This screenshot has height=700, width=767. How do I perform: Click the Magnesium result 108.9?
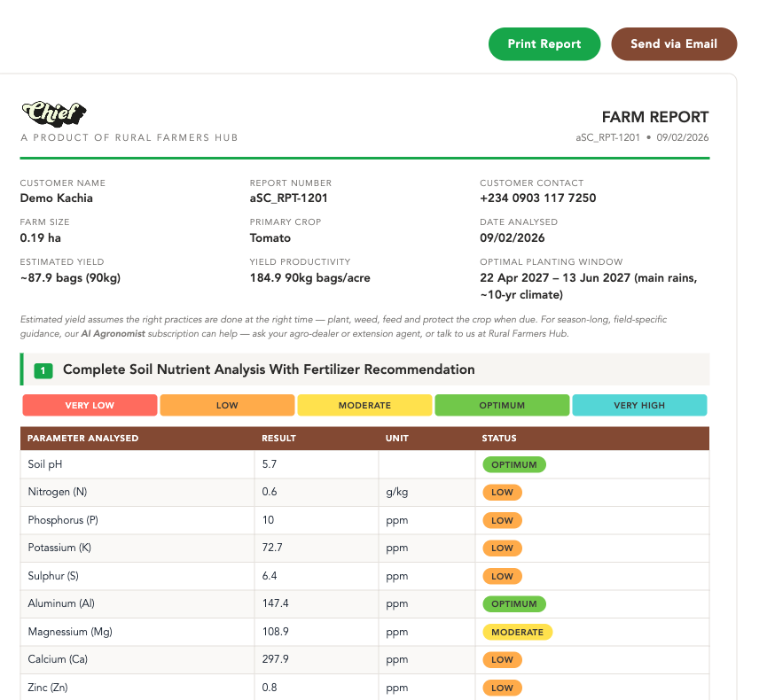click(x=276, y=632)
